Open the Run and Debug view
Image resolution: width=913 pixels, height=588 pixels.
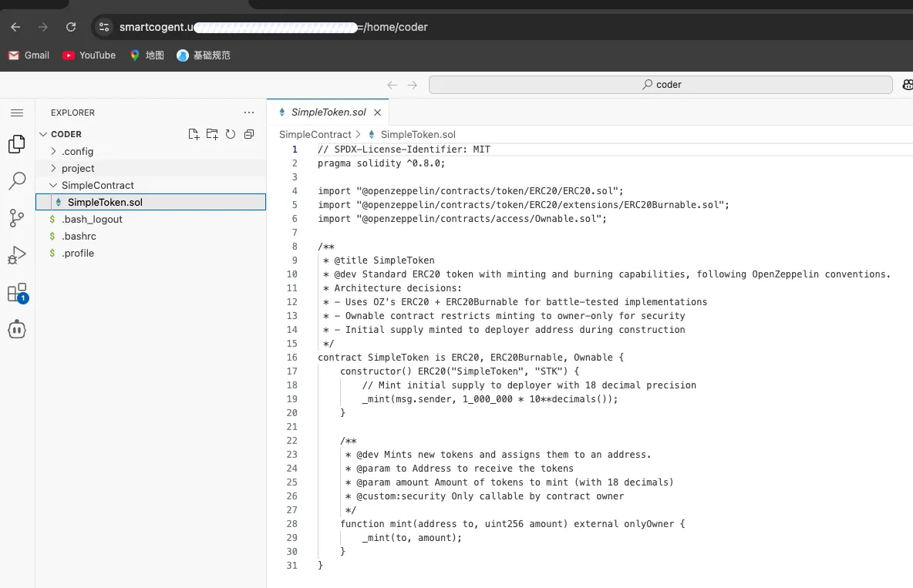pos(17,255)
